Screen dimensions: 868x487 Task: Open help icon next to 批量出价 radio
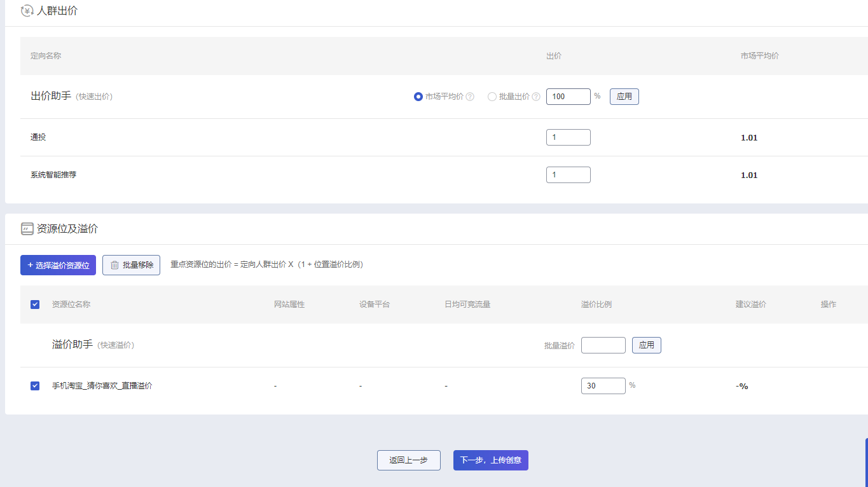click(x=536, y=97)
